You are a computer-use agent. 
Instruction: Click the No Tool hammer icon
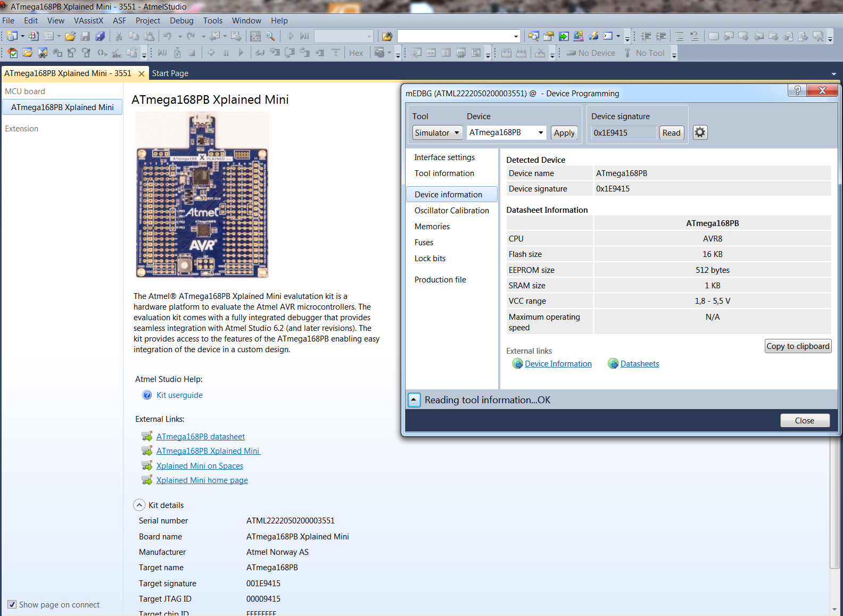tap(628, 53)
